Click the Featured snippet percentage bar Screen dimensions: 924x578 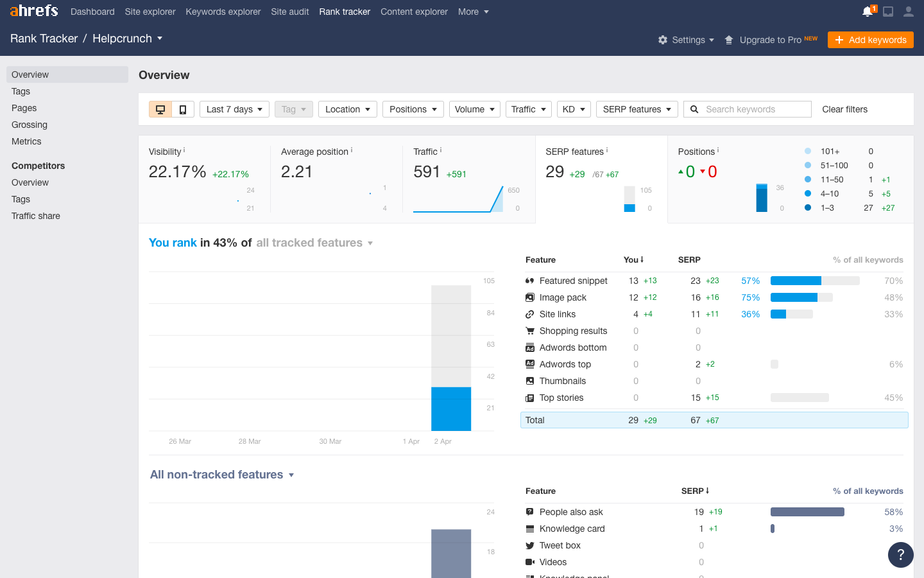[815, 281]
